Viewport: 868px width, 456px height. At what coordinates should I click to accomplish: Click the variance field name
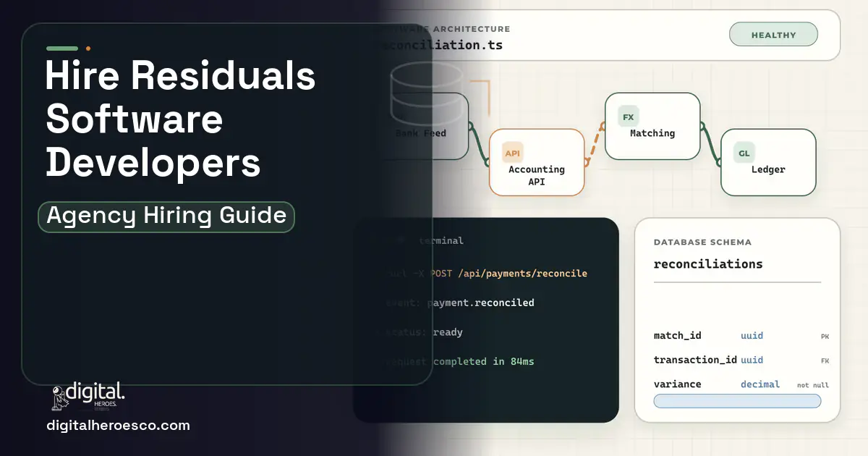pyautogui.click(x=677, y=384)
